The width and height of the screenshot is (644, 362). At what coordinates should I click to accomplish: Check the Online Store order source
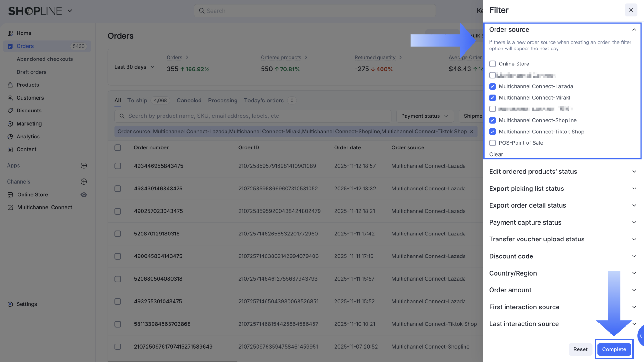coord(492,64)
